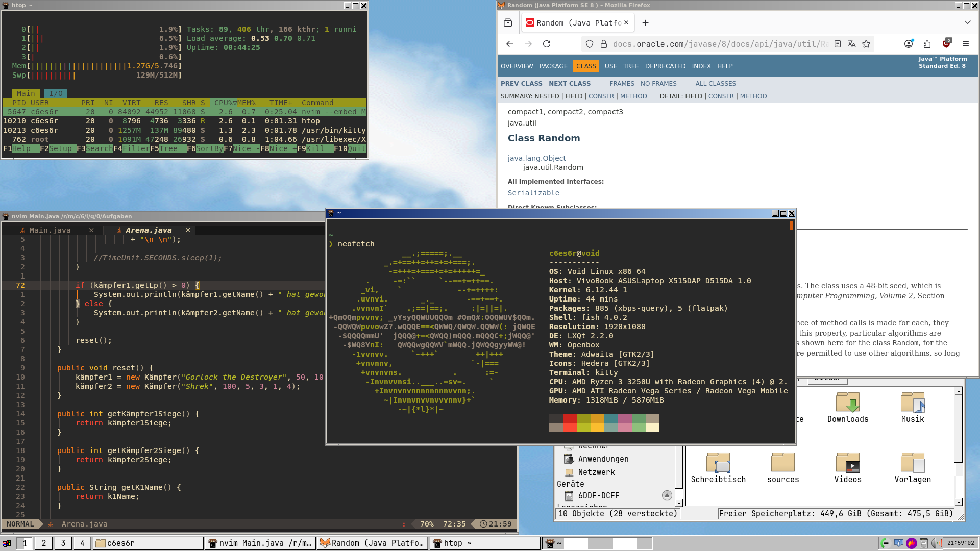Open OVERVIEW in Javadoc navigation

click(x=517, y=66)
